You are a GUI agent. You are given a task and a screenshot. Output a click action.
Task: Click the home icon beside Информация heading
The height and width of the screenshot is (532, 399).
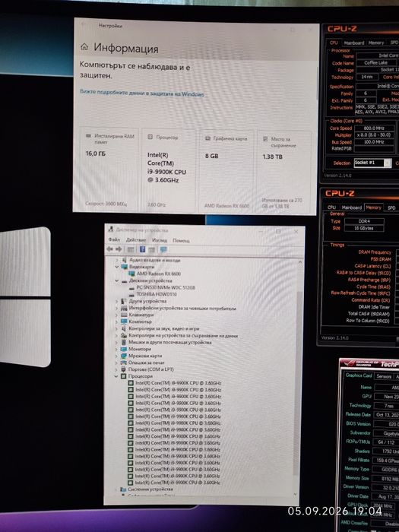(84, 47)
